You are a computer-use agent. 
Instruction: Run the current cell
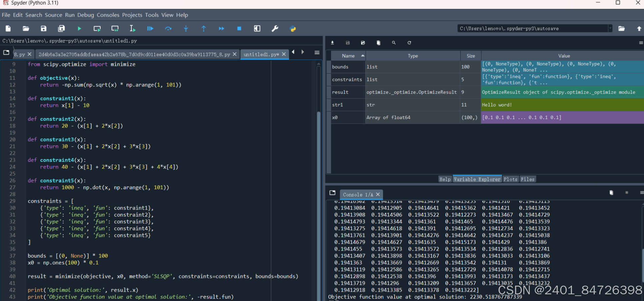pyautogui.click(x=97, y=29)
